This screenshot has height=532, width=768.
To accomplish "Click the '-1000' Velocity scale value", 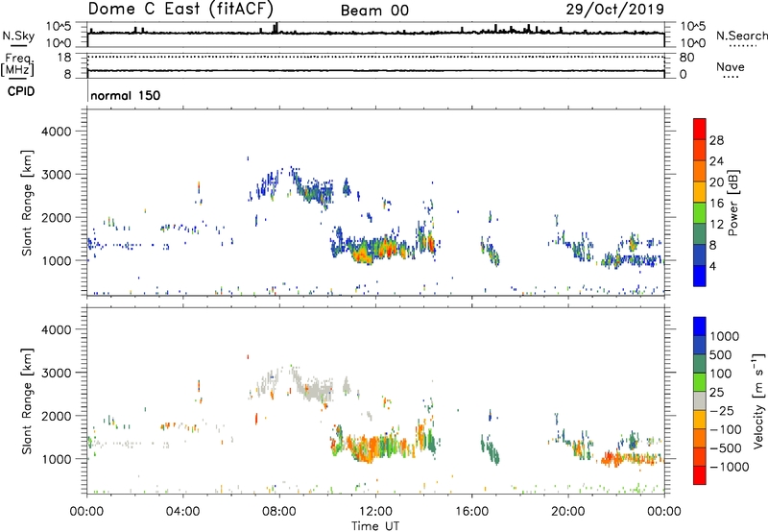I will point(729,467).
